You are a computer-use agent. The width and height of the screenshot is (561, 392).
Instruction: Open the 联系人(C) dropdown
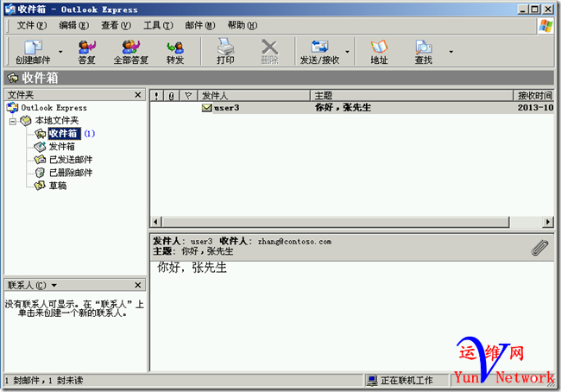54,285
